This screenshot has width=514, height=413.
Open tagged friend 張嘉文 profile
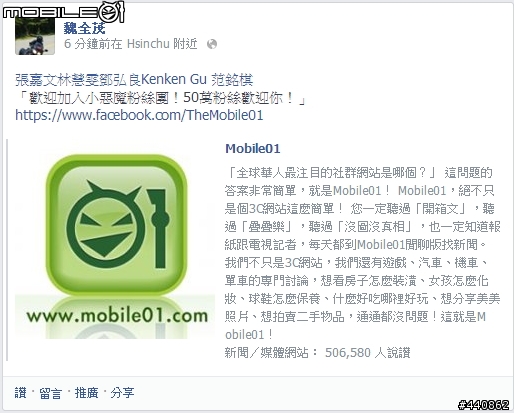(x=33, y=80)
